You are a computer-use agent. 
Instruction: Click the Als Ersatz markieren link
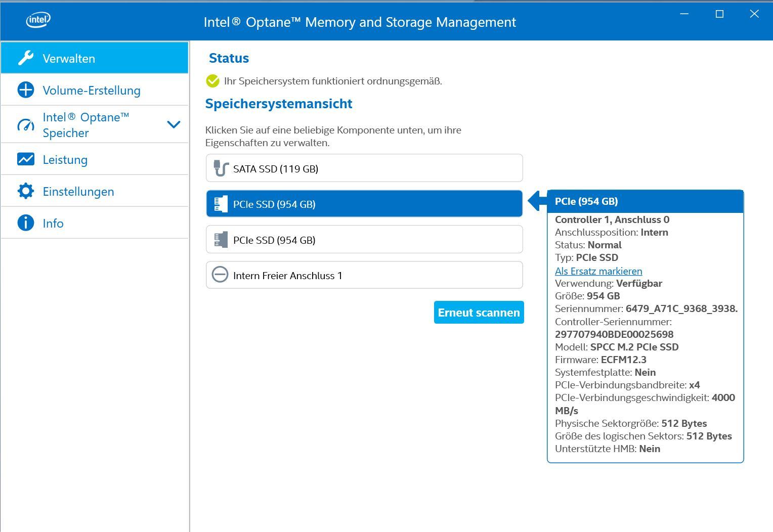tap(598, 271)
